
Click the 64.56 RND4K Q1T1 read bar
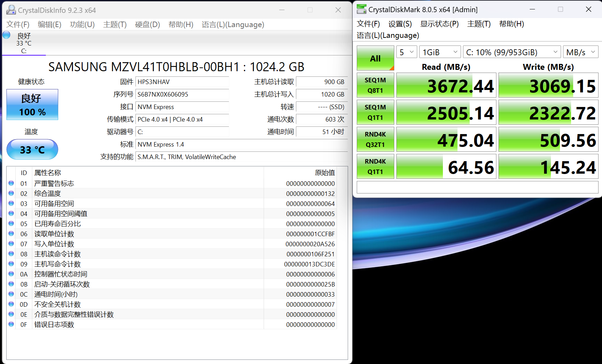446,166
